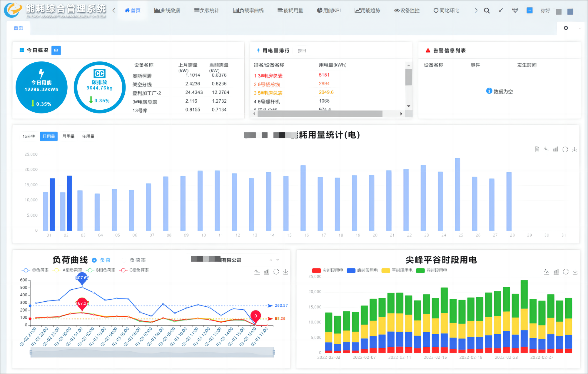Click the search magnifier icon in header

pyautogui.click(x=487, y=11)
